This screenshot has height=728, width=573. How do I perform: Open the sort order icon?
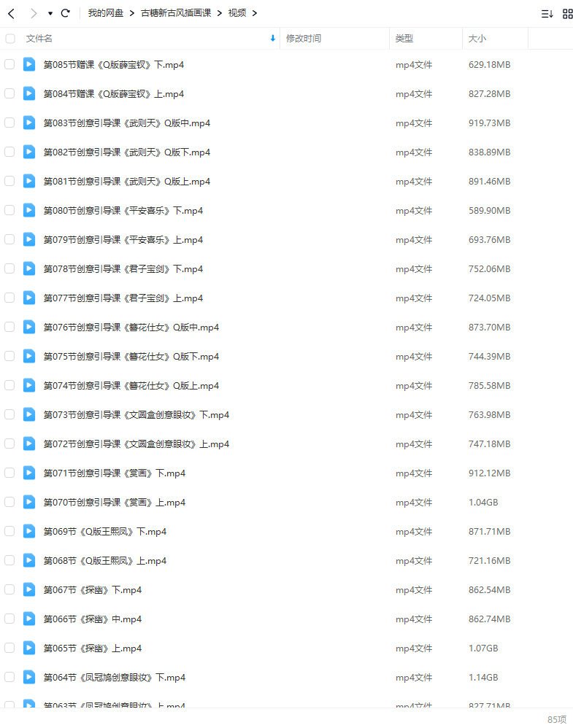coord(547,13)
